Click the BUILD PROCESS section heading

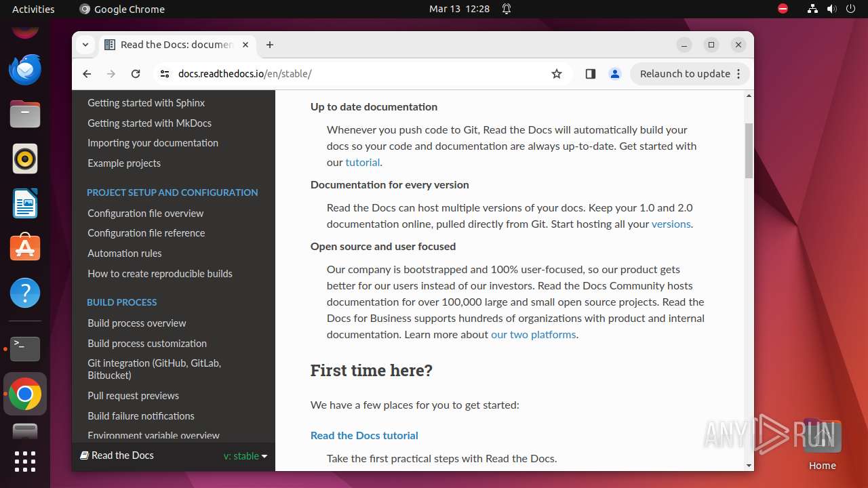click(x=121, y=302)
